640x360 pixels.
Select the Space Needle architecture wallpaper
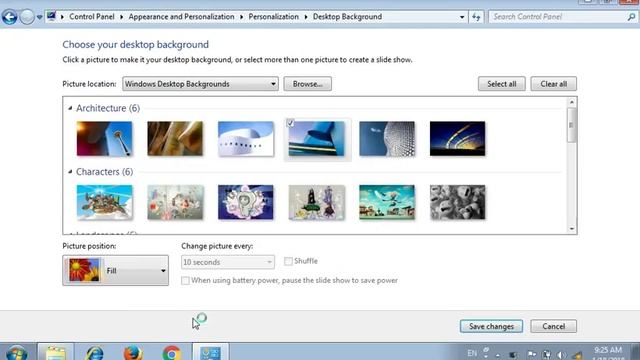pos(104,139)
